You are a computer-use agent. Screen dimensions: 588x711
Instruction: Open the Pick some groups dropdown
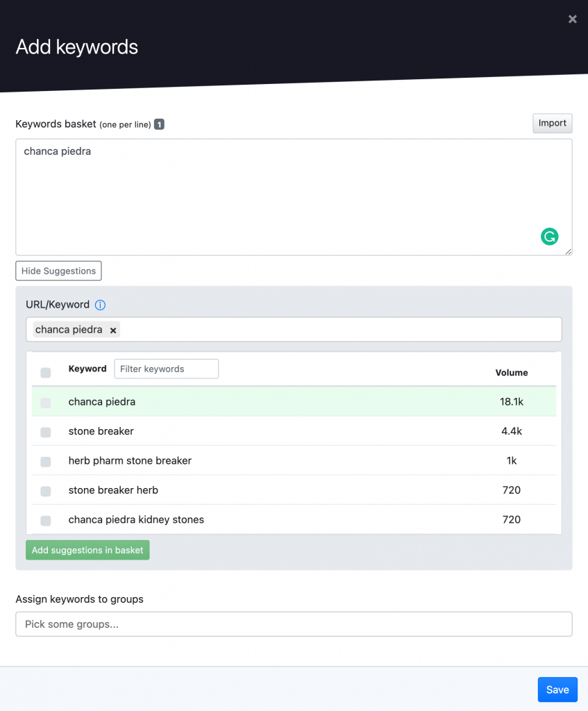(x=294, y=624)
